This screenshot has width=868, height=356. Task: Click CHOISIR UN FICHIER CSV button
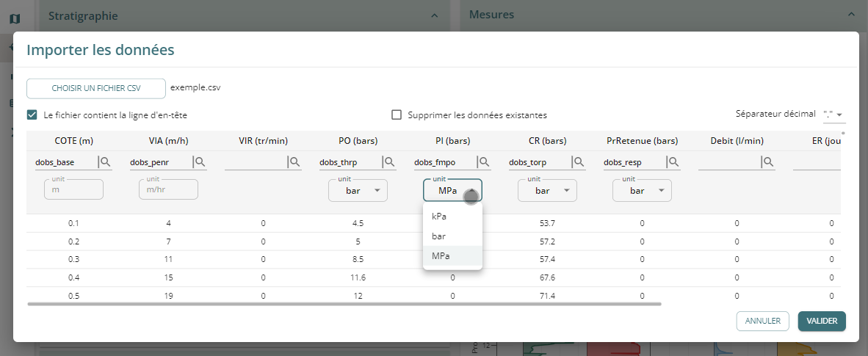click(x=96, y=88)
